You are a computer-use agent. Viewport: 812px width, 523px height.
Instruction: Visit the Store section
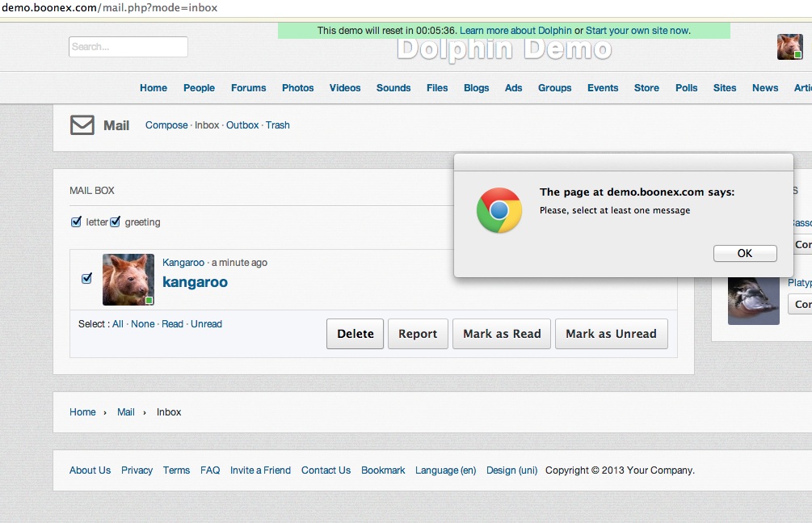pyautogui.click(x=647, y=88)
